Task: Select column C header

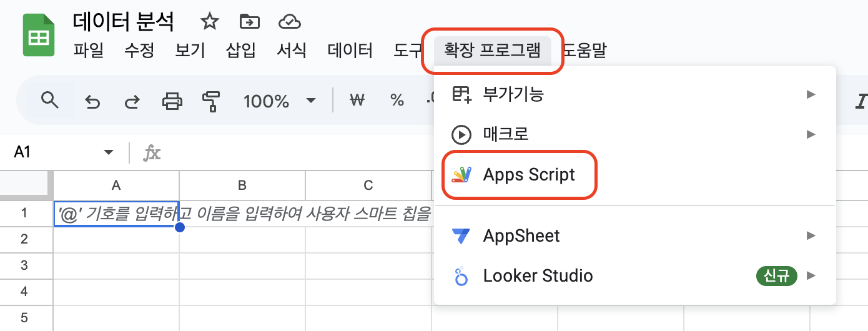Action: (x=368, y=185)
